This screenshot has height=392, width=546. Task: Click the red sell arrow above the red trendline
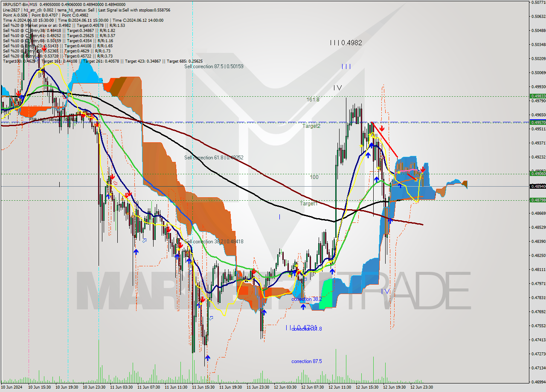pos(382,128)
